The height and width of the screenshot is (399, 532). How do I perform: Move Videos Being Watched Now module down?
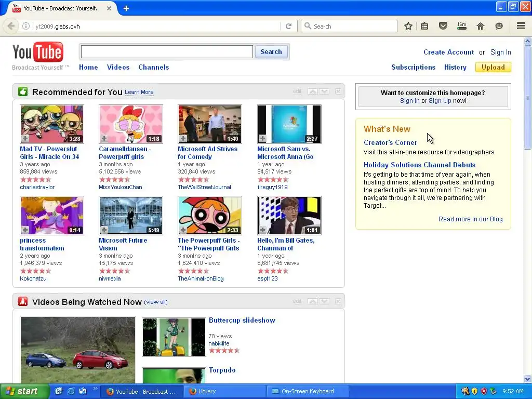tap(325, 301)
